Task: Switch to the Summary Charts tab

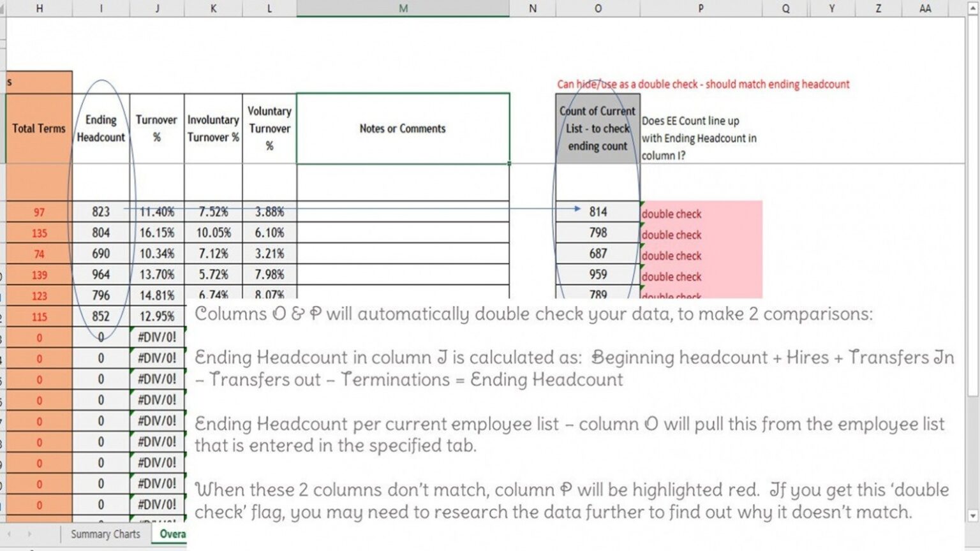Action: tap(105, 534)
